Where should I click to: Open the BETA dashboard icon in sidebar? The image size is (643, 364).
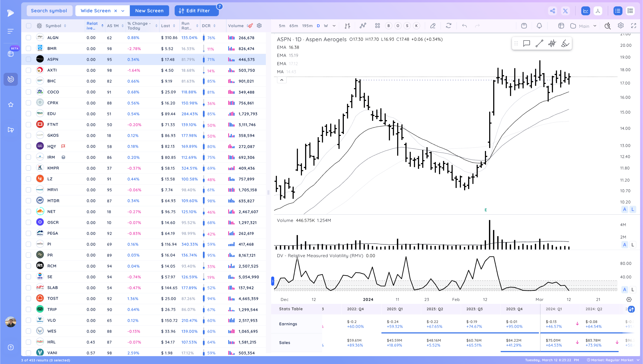(10, 54)
